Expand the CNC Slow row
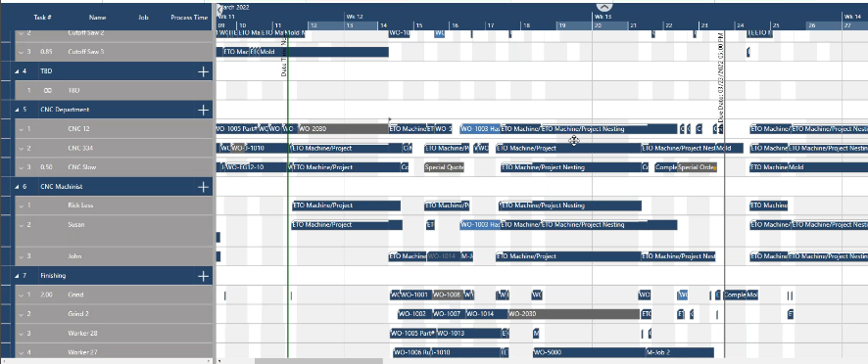Screen dimensions: 868x364 [21, 167]
